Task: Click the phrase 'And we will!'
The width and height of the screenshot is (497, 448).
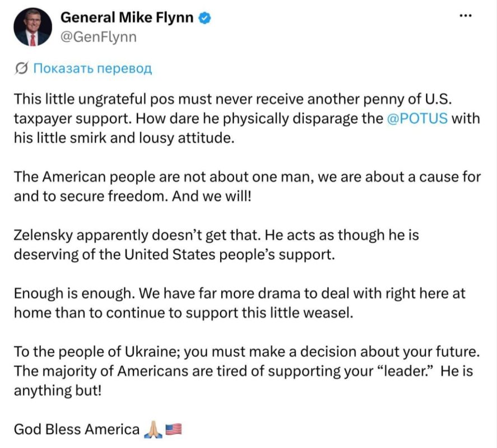Action: coord(212,196)
